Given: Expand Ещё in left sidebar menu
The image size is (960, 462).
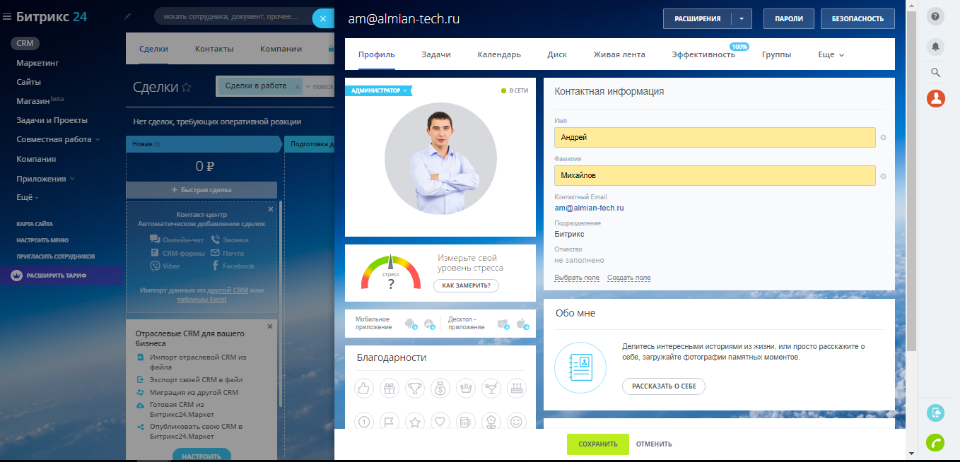Looking at the screenshot, I should (27, 198).
